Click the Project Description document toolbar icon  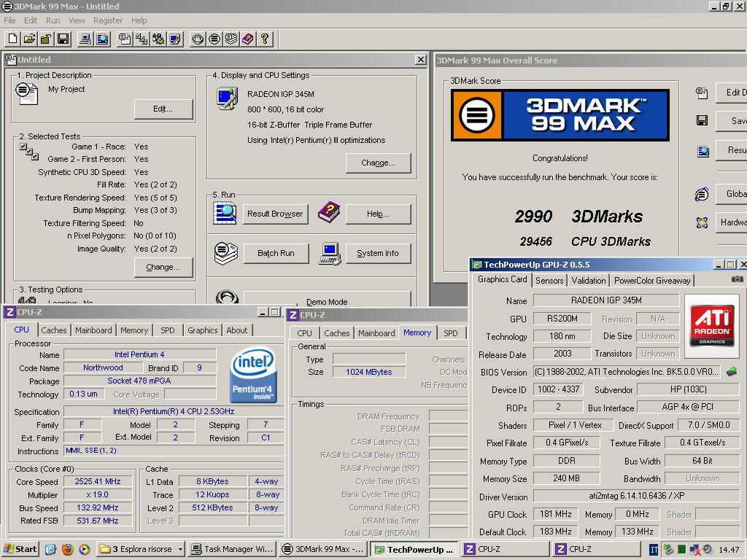[x=125, y=39]
